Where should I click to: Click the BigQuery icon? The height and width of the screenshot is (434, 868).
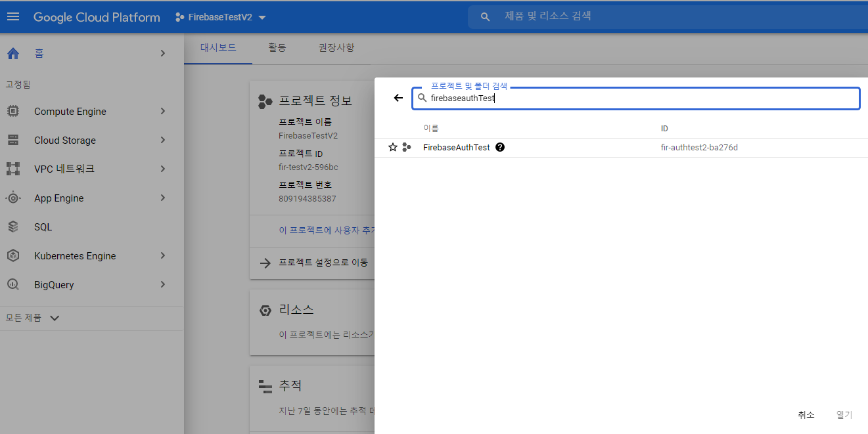pyautogui.click(x=13, y=284)
